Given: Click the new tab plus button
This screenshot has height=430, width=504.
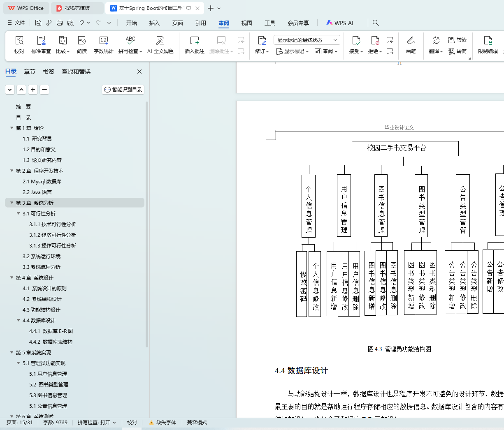Looking at the screenshot, I should tap(211, 8).
